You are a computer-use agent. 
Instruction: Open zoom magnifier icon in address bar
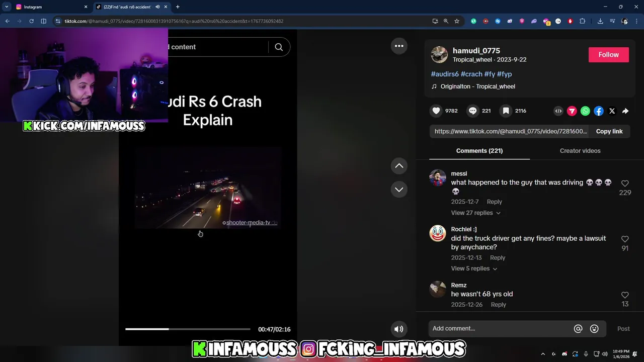(x=446, y=21)
